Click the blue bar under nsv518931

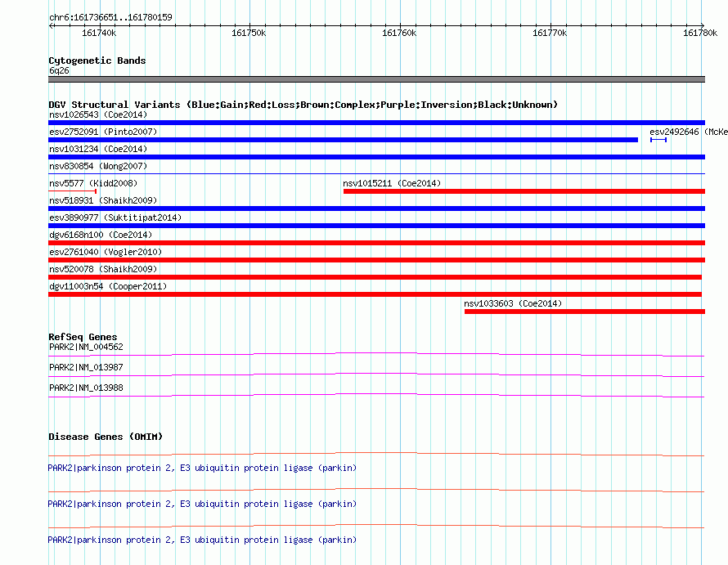[376, 209]
